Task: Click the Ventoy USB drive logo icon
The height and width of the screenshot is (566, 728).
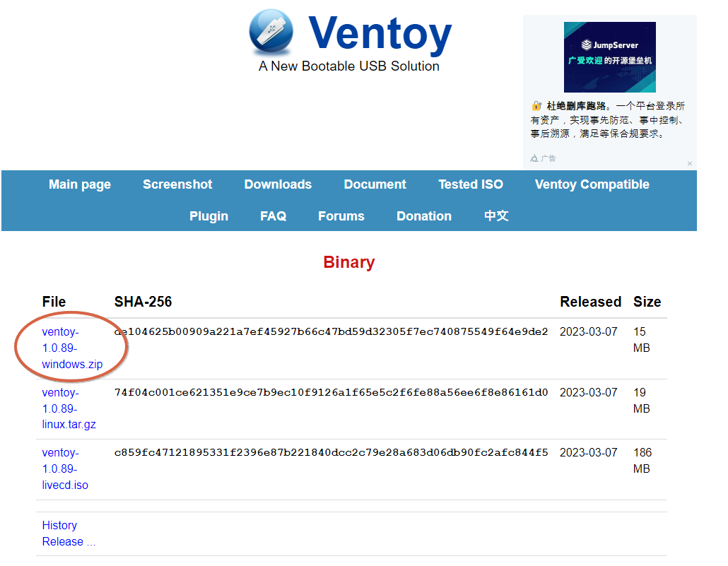Action: 271,32
